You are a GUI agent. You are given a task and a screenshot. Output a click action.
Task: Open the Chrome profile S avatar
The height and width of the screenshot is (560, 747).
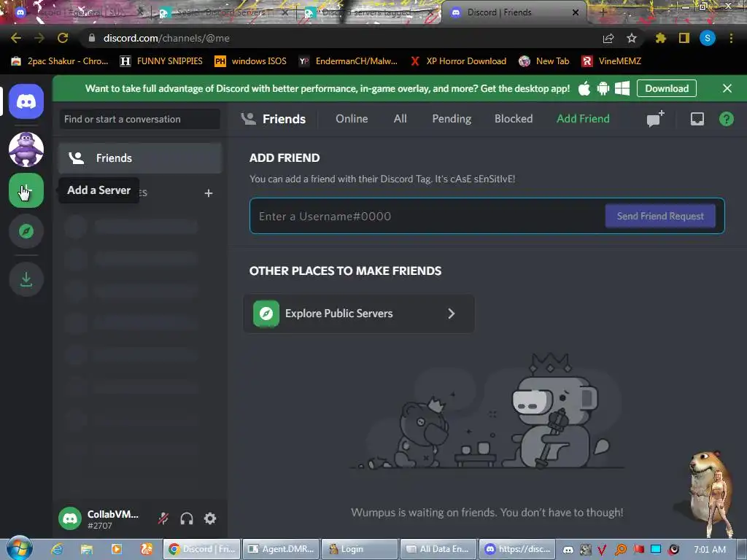tap(708, 38)
